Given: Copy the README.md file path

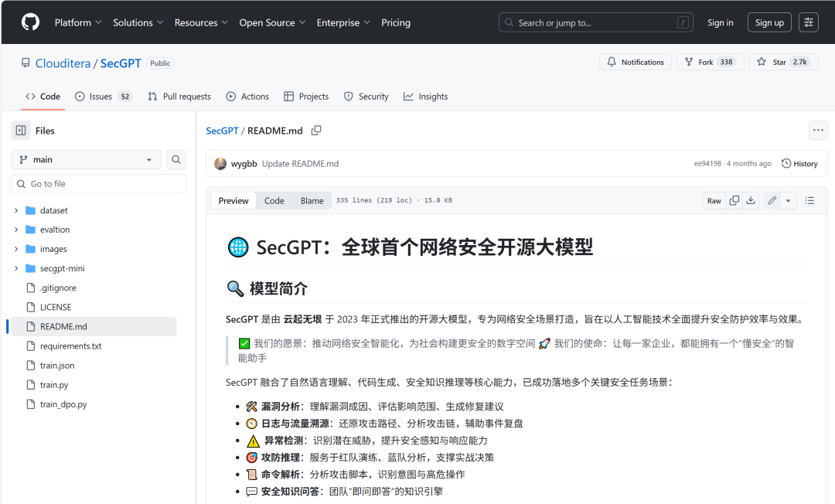Looking at the screenshot, I should click(x=316, y=131).
